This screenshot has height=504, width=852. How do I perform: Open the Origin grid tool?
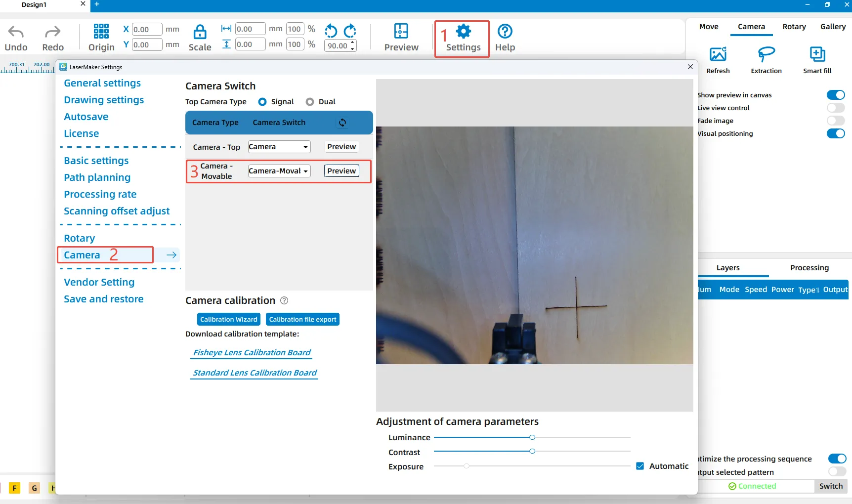[101, 31]
